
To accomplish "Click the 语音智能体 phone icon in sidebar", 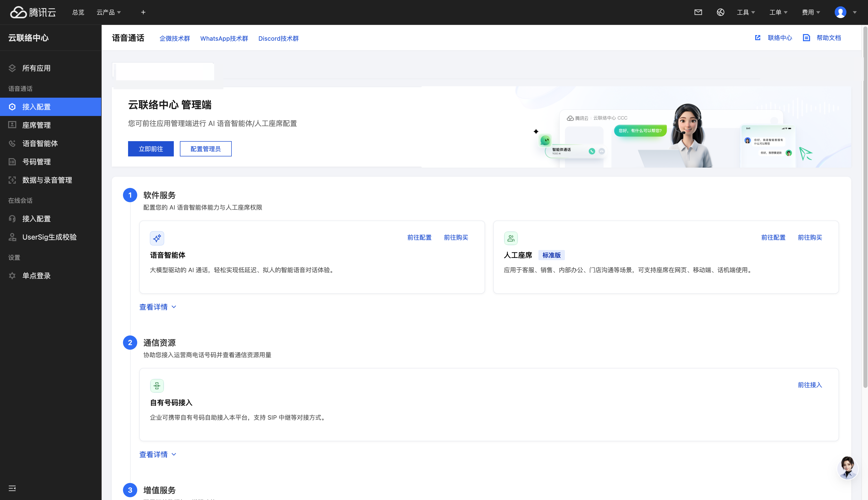I will click(x=12, y=143).
